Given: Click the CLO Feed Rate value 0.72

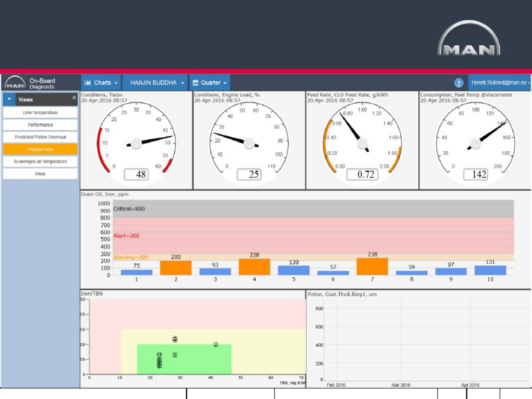Looking at the screenshot, I should point(362,174).
